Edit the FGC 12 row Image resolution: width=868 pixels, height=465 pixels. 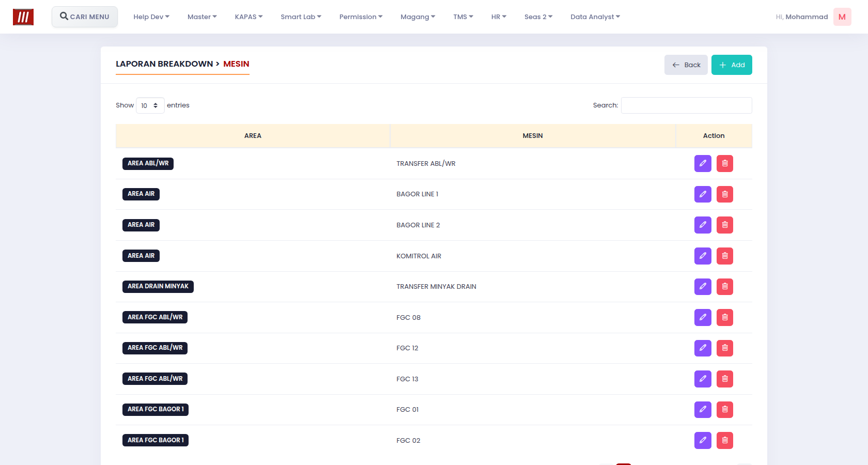coord(703,348)
